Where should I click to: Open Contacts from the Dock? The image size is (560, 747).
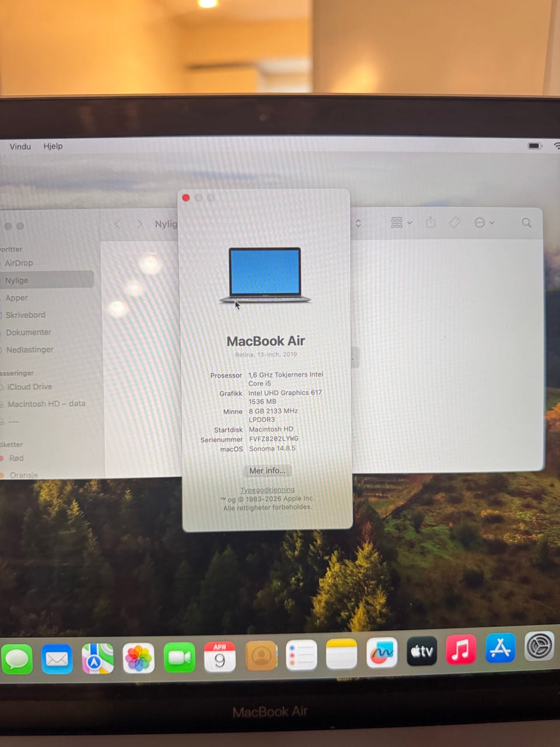point(261,657)
